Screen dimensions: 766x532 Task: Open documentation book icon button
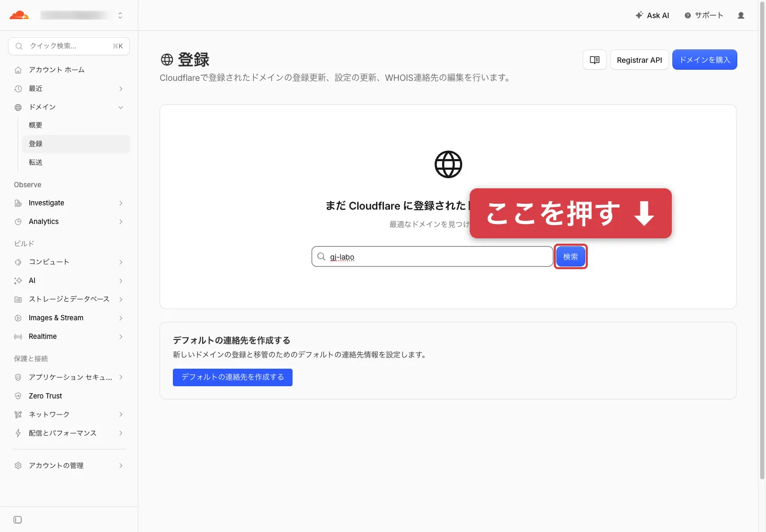click(x=595, y=60)
